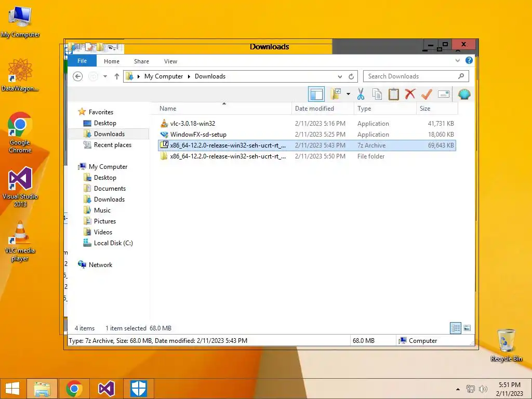Launch Chrome from the taskbar
The height and width of the screenshot is (399, 532).
point(74,389)
